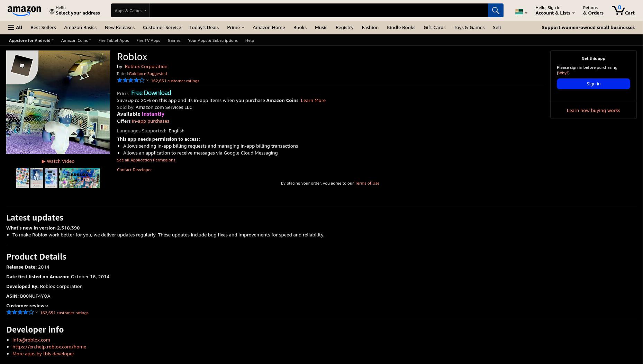The image size is (643, 364).
Task: Open the shopping cart icon
Action: (x=623, y=10)
